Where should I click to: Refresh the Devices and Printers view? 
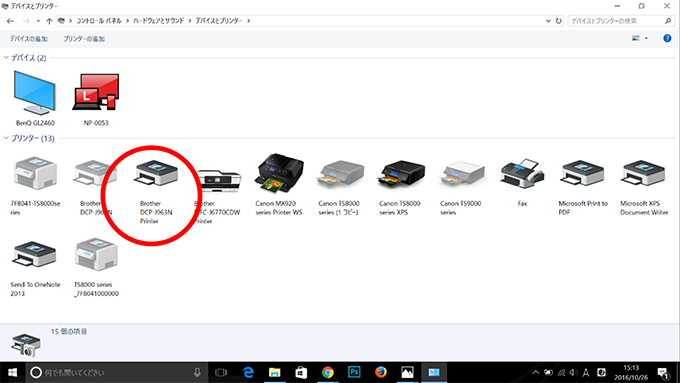coord(559,21)
